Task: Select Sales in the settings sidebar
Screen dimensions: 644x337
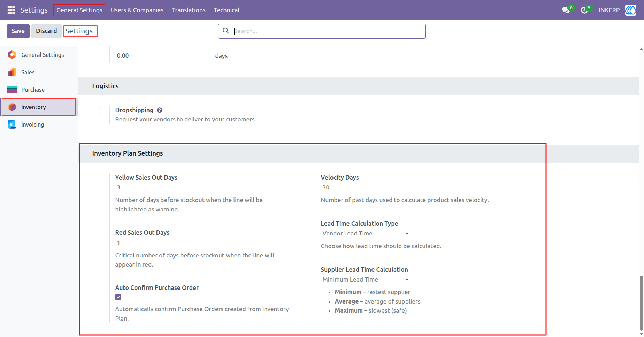Action: 39,72
